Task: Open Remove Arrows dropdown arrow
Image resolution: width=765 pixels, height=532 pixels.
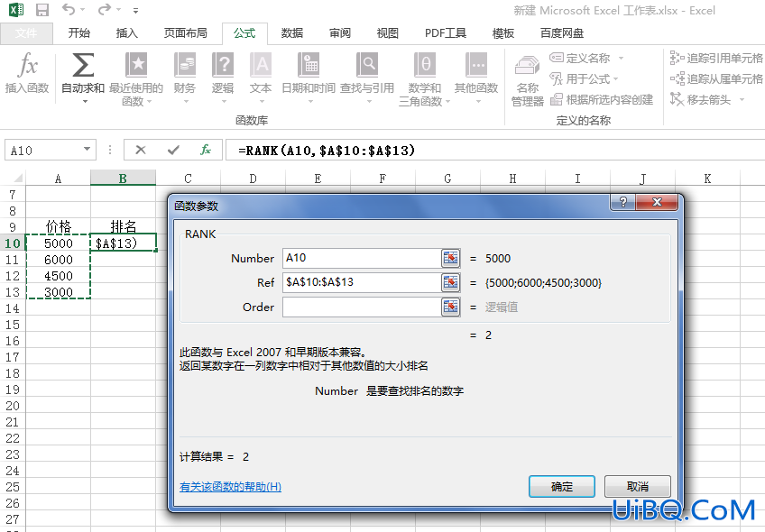Action: pyautogui.click(x=742, y=99)
